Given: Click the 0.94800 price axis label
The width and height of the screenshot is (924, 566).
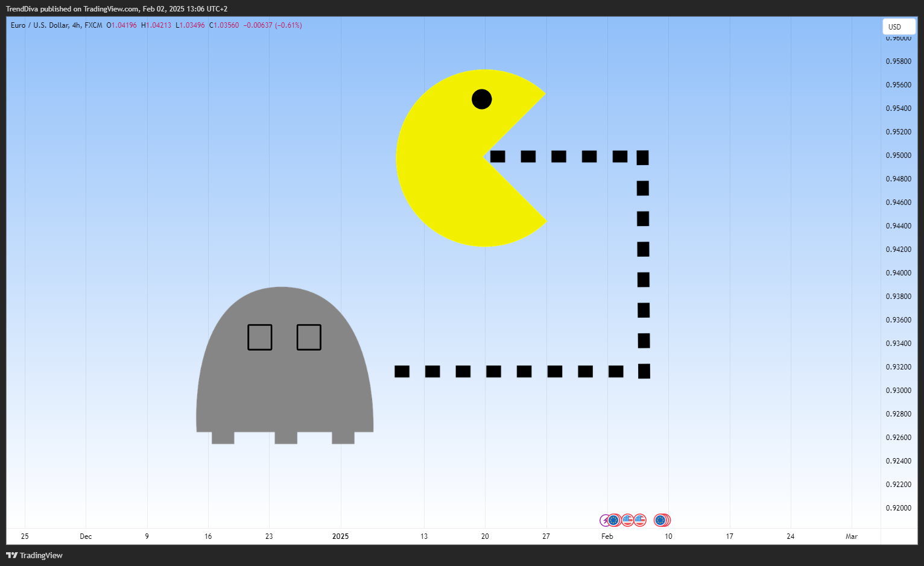Looking at the screenshot, I should point(899,179).
